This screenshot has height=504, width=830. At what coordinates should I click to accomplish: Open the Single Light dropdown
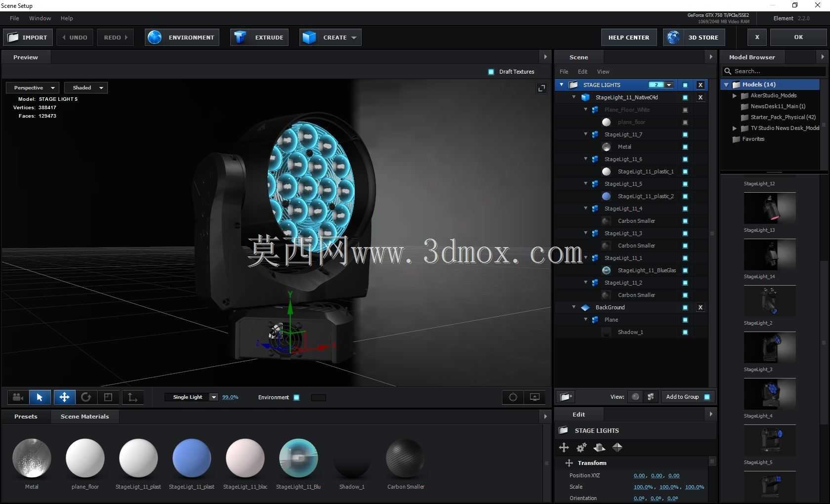coord(191,397)
